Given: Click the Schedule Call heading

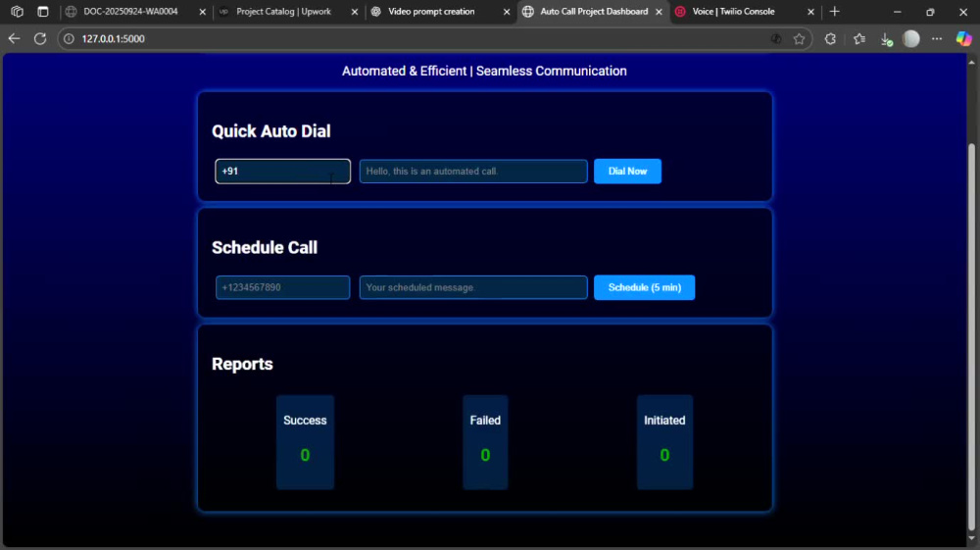Looking at the screenshot, I should point(265,247).
